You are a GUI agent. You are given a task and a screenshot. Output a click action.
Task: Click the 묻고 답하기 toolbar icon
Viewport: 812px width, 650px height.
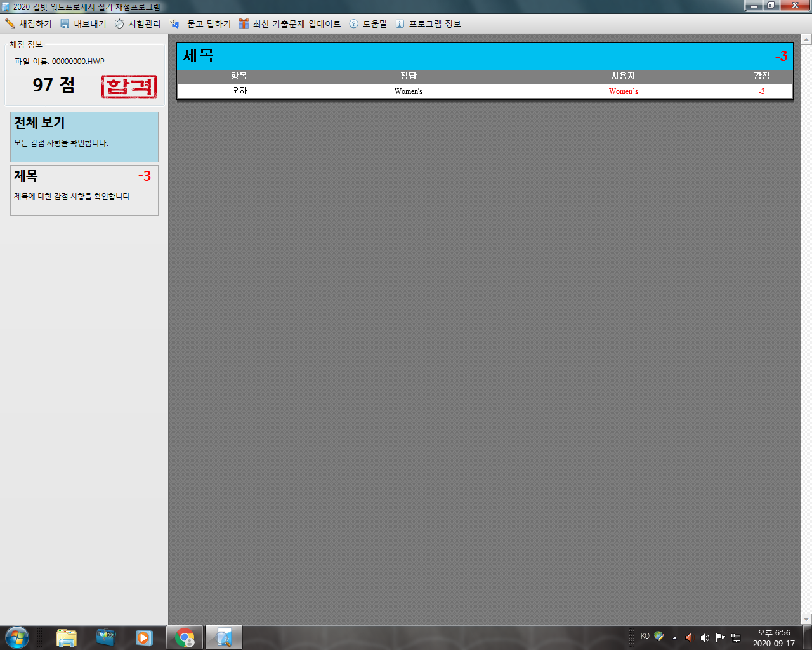coord(174,23)
